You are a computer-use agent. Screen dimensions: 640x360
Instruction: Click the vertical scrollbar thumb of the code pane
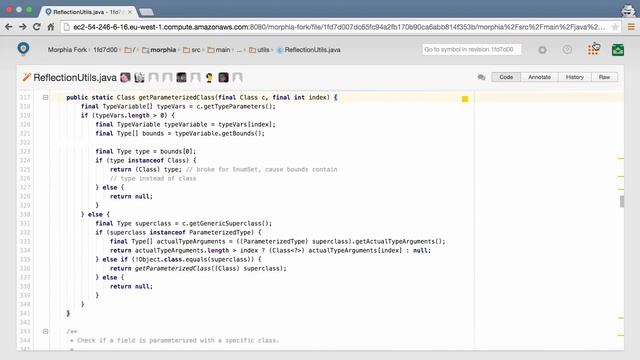coord(622,201)
